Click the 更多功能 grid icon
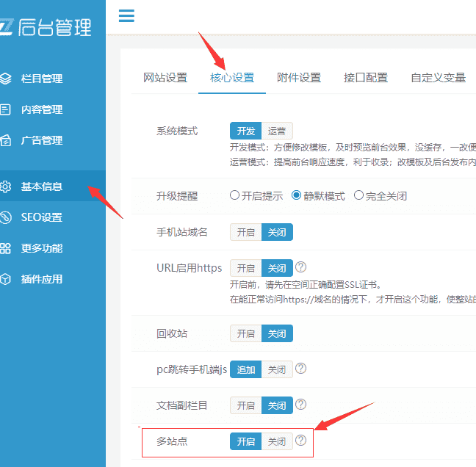This screenshot has height=467, width=476. (5, 248)
